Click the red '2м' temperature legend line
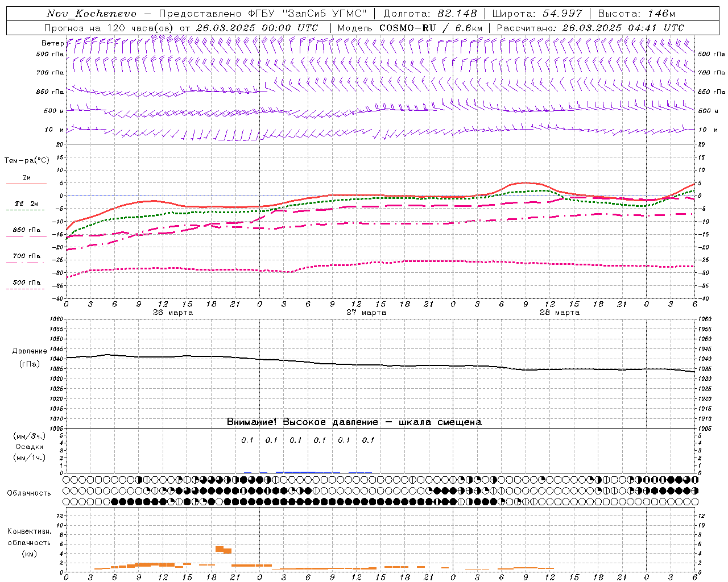Viewport: 728px width, 582px height. [x=26, y=183]
